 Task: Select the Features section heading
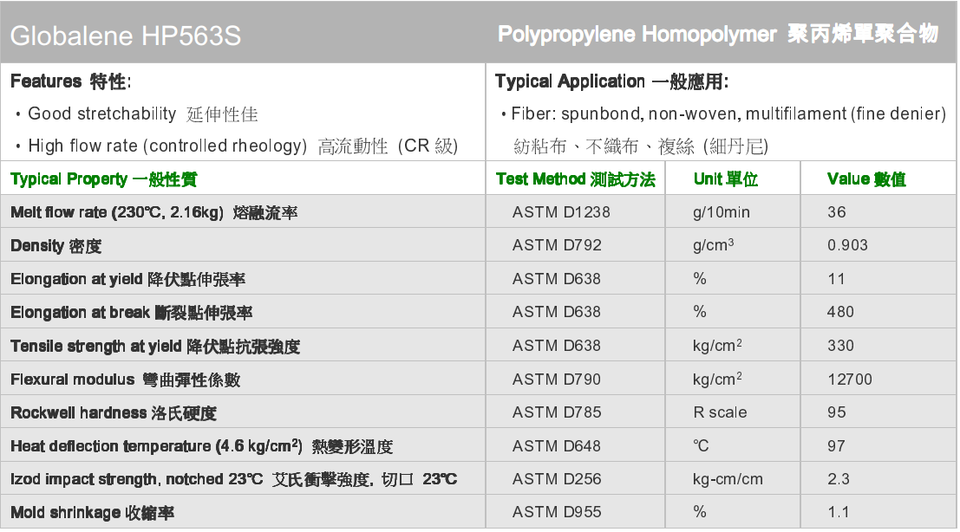pyautogui.click(x=70, y=81)
